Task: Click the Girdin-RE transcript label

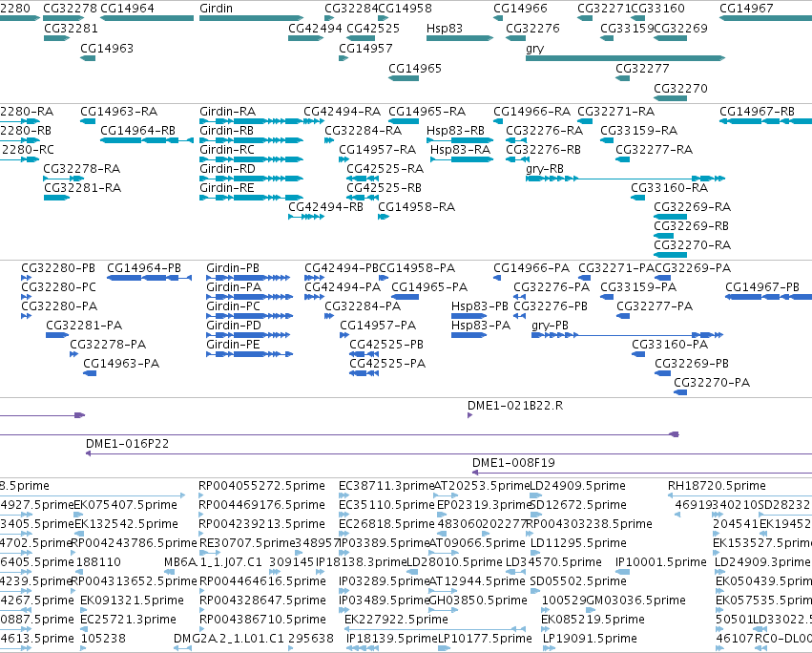Action: coord(227,188)
